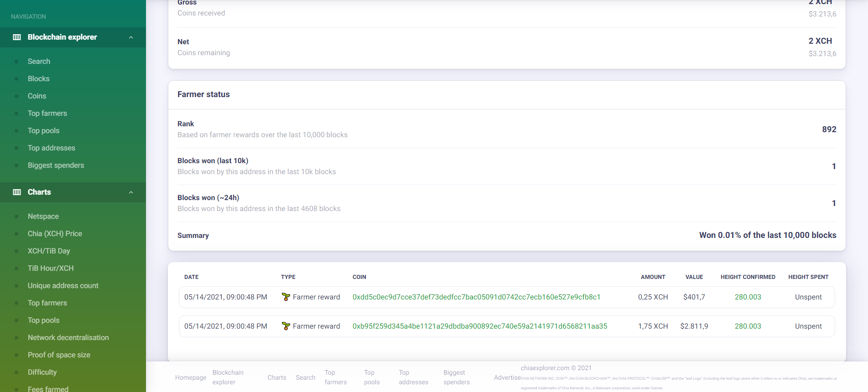
Task: Open Top pools under the Charts sidebar section
Action: [44, 320]
